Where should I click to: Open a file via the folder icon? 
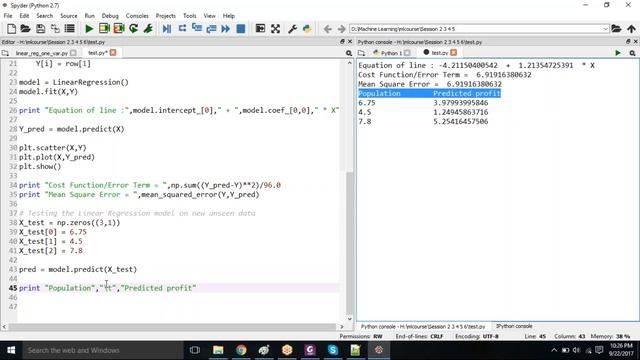click(x=25, y=29)
